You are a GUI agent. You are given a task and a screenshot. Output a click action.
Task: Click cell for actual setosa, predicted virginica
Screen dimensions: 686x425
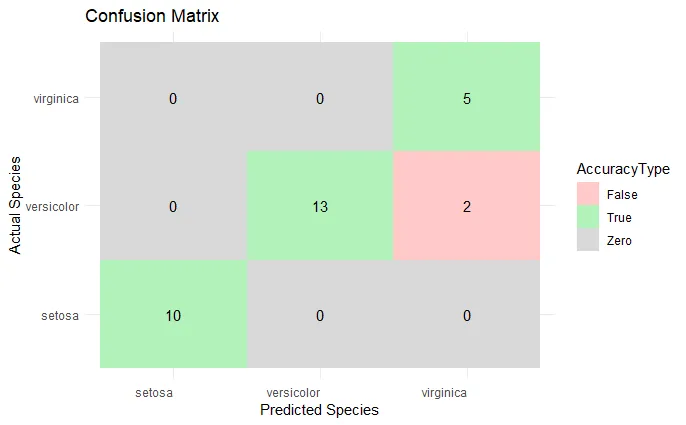(x=467, y=315)
